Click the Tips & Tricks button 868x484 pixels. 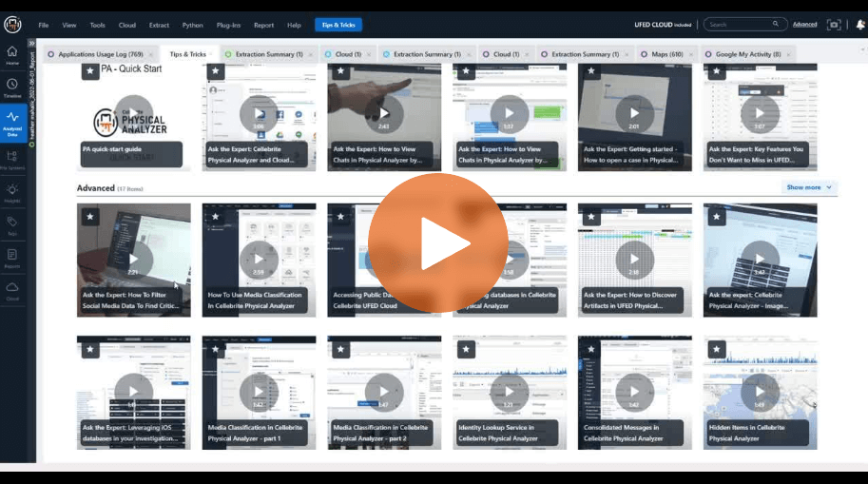tap(338, 25)
